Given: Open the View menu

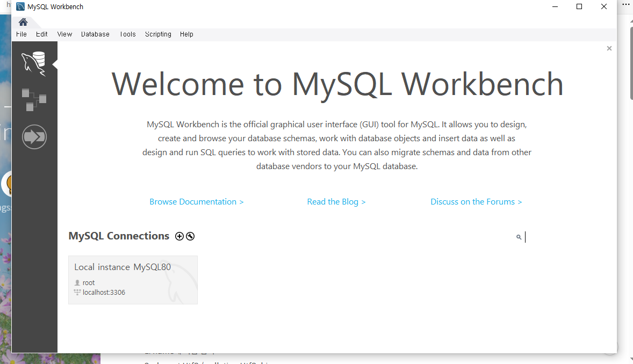Looking at the screenshot, I should tap(64, 34).
